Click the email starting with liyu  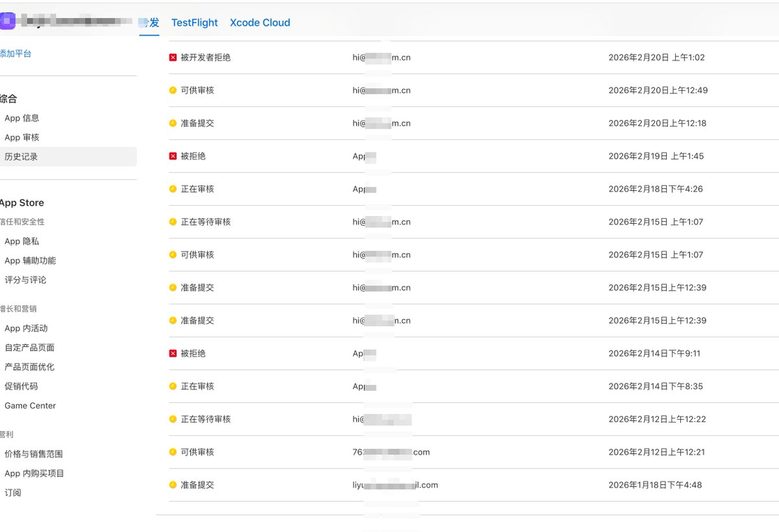395,485
